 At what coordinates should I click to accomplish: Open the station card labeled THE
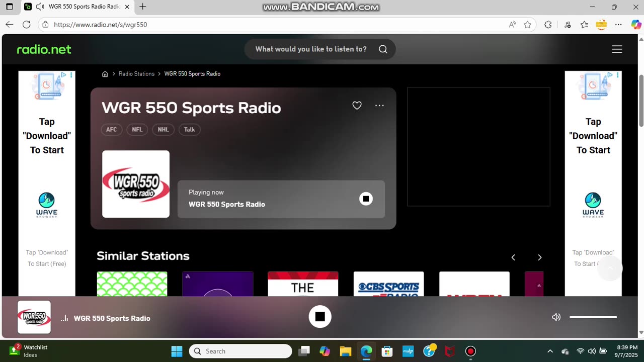pyautogui.click(x=303, y=284)
